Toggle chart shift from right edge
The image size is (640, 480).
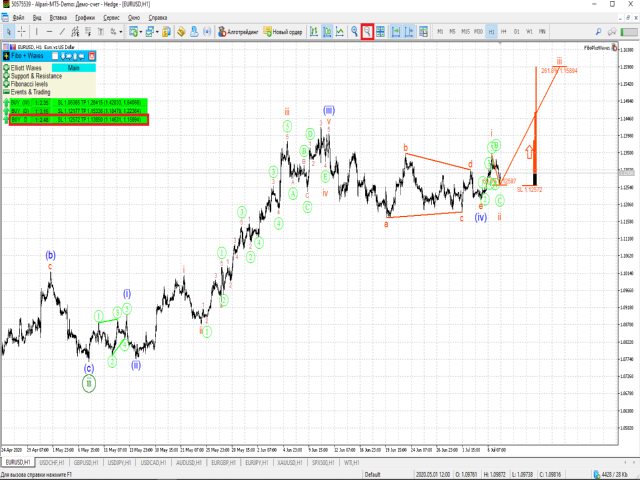[x=409, y=31]
